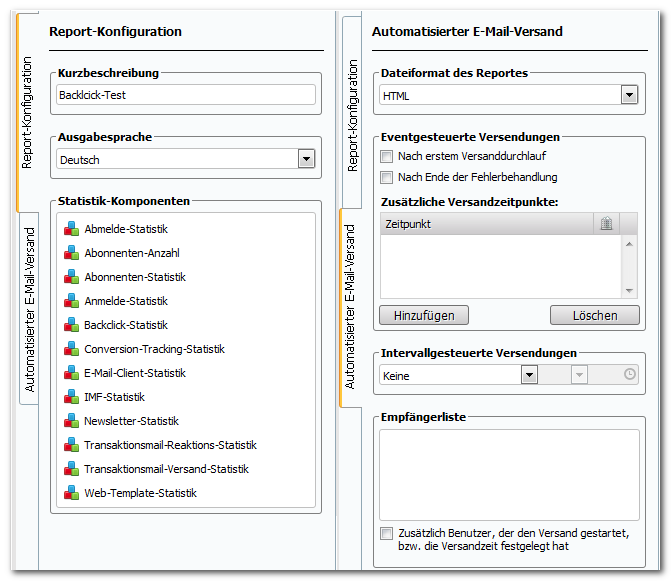671x581 pixels.
Task: Click the Web-Template-Statistik icon
Action: click(71, 492)
